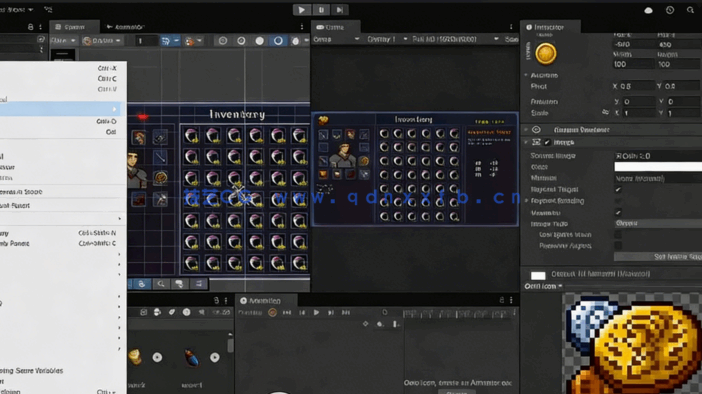Toggle the highlighted grid snapping button
702x394 pixels.
click(166, 41)
